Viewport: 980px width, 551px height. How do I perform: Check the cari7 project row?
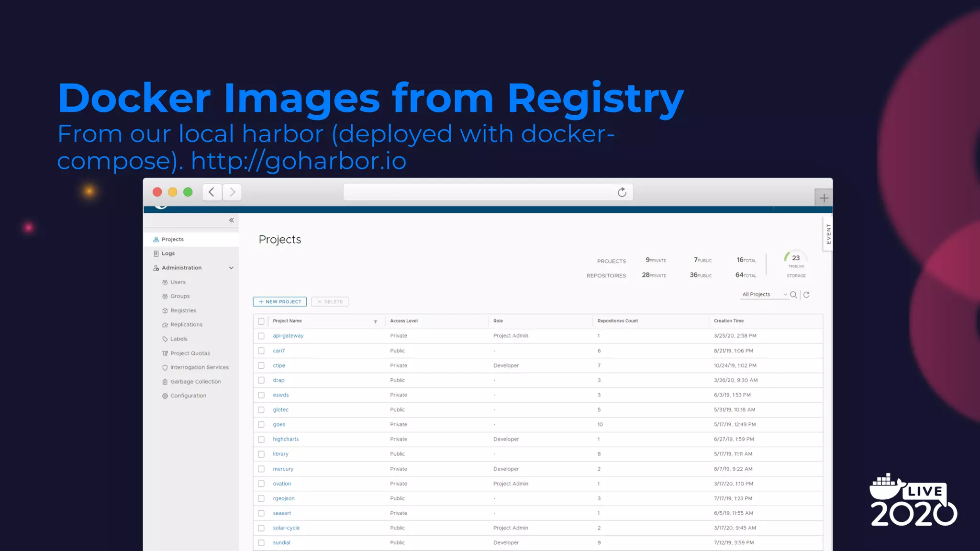click(261, 351)
